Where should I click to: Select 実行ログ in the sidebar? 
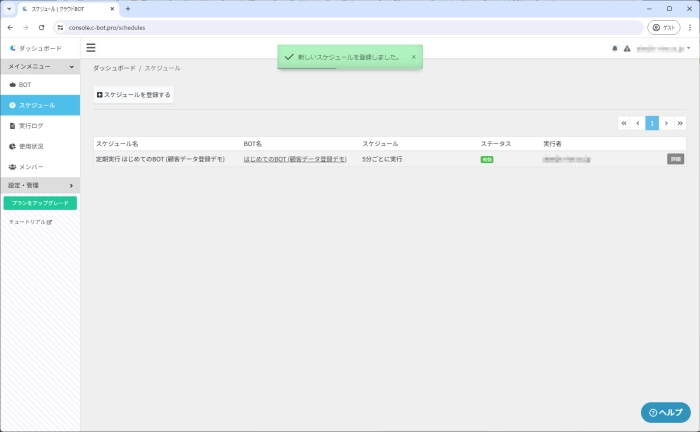(x=31, y=126)
